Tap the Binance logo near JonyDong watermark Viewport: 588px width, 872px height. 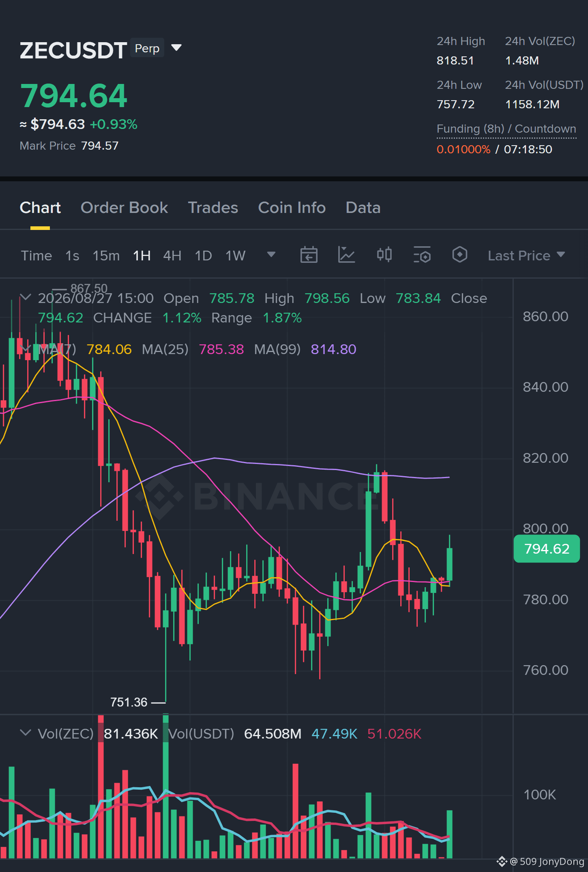pos(502,861)
